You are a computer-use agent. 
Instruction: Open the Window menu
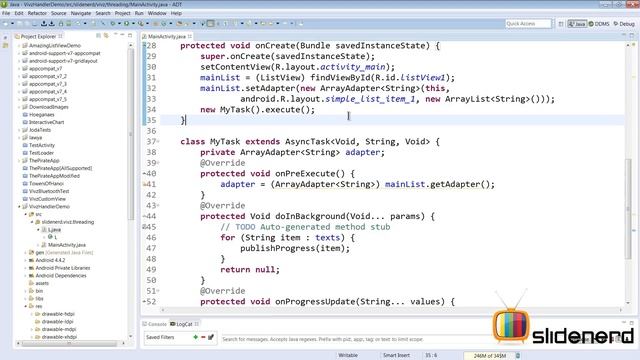coord(157,13)
